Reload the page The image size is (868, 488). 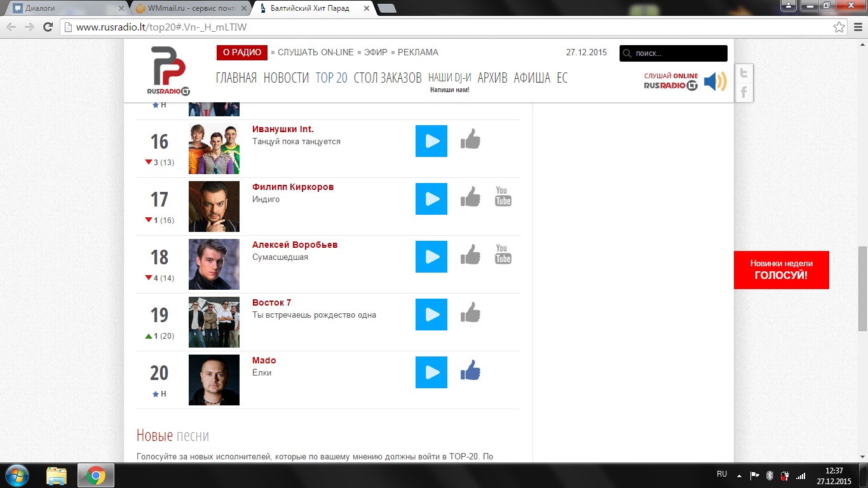(48, 27)
